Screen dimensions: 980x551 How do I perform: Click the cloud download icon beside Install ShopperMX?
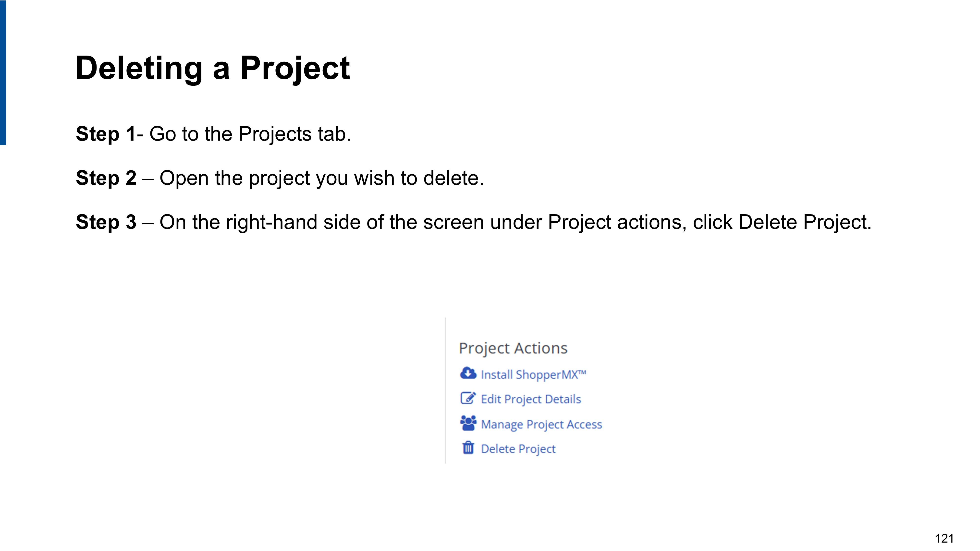click(x=467, y=373)
